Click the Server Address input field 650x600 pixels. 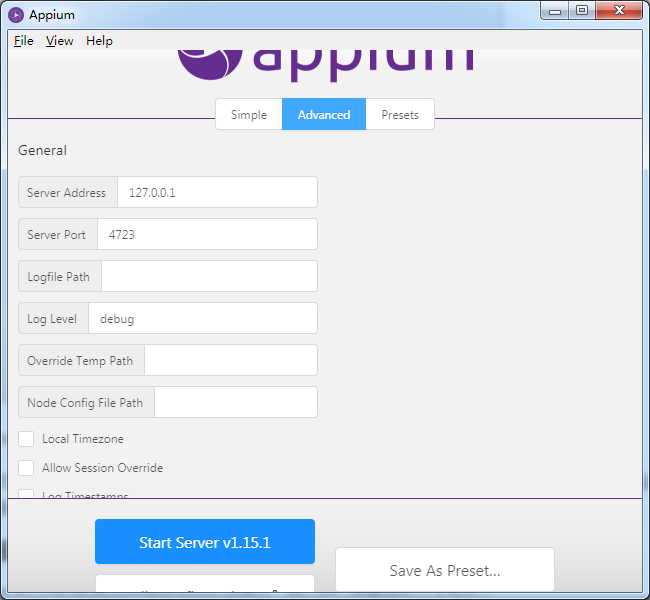click(217, 192)
